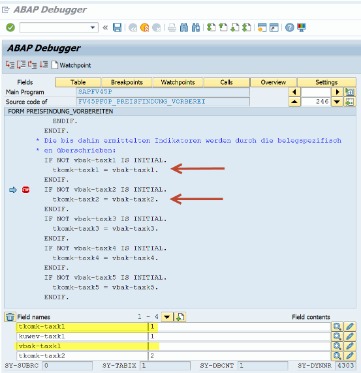Click the Back navigation icon
Viewport: 361px width, 373px height.
tap(133, 28)
